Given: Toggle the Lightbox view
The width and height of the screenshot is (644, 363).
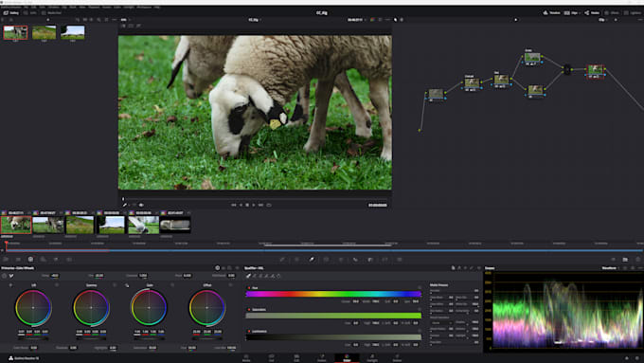Looking at the screenshot, I should (x=633, y=12).
